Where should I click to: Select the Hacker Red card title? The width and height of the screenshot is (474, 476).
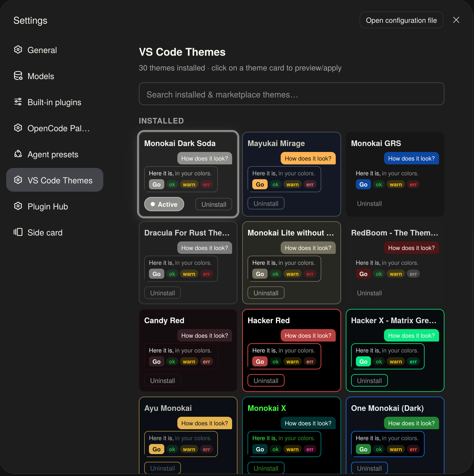pyautogui.click(x=269, y=320)
